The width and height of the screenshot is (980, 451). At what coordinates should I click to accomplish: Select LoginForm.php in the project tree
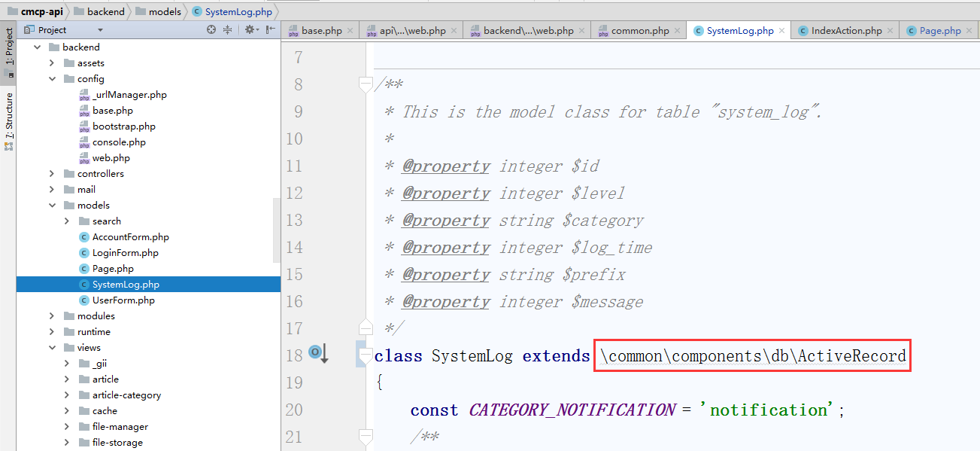point(125,253)
